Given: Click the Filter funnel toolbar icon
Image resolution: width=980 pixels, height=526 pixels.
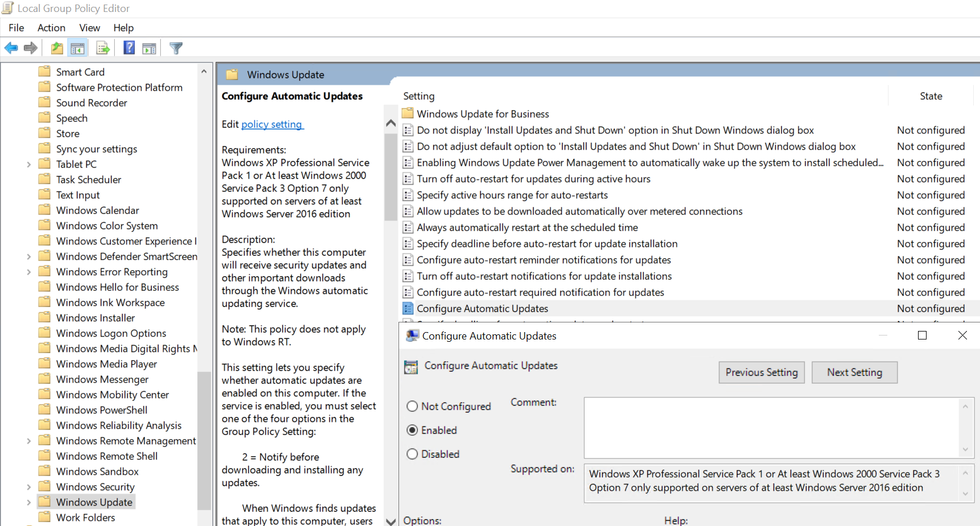Looking at the screenshot, I should [x=176, y=48].
